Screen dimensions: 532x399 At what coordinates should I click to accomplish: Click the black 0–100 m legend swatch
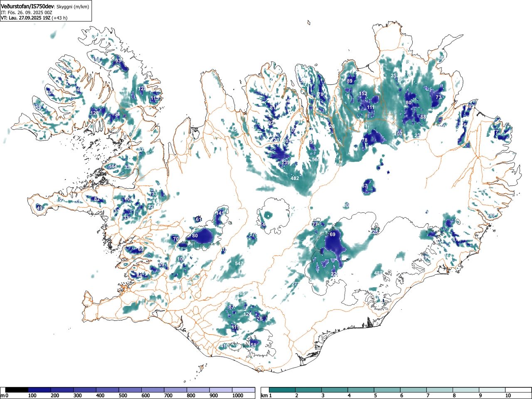tap(17, 390)
